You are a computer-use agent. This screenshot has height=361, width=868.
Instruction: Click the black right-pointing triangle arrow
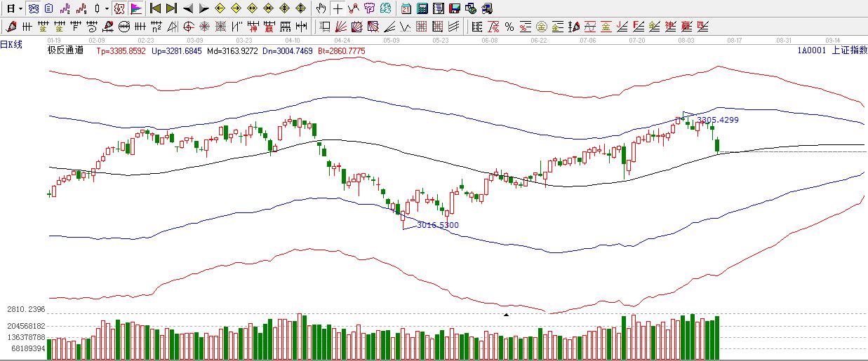(x=203, y=8)
